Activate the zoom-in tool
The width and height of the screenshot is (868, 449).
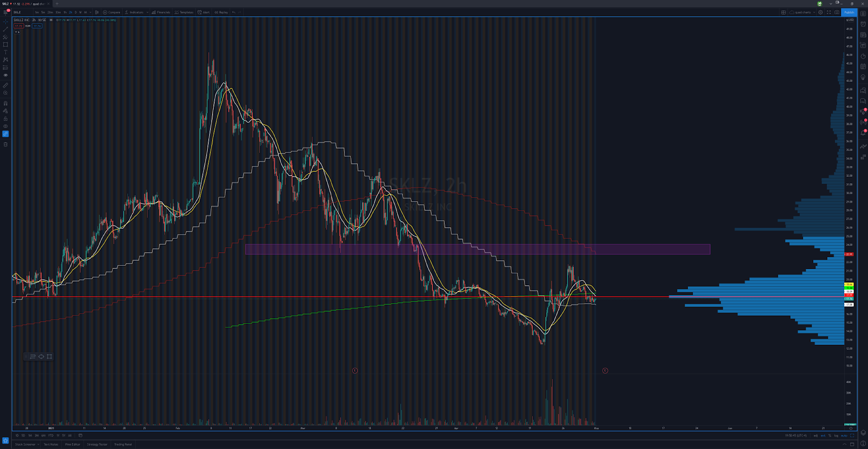click(5, 93)
